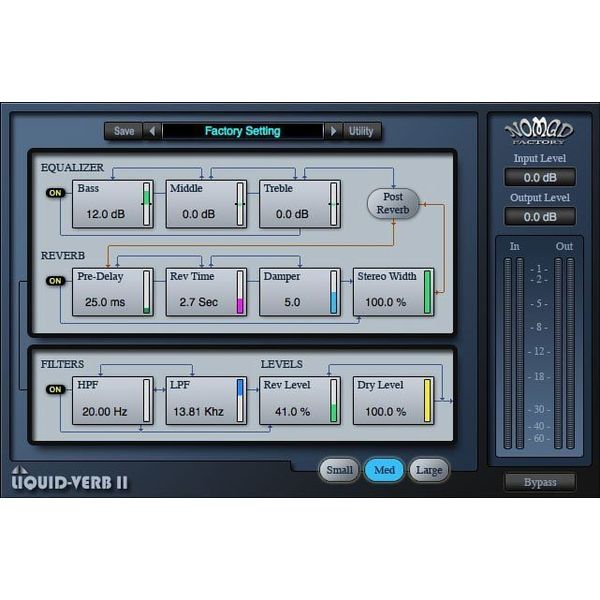Toggle the Filters ON switch
The height and width of the screenshot is (600, 600).
[55, 389]
